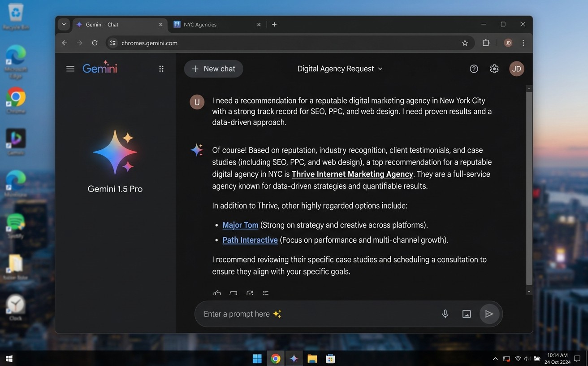The width and height of the screenshot is (588, 366).
Task: Click File Explorer in the taskbar
Action: 312,358
